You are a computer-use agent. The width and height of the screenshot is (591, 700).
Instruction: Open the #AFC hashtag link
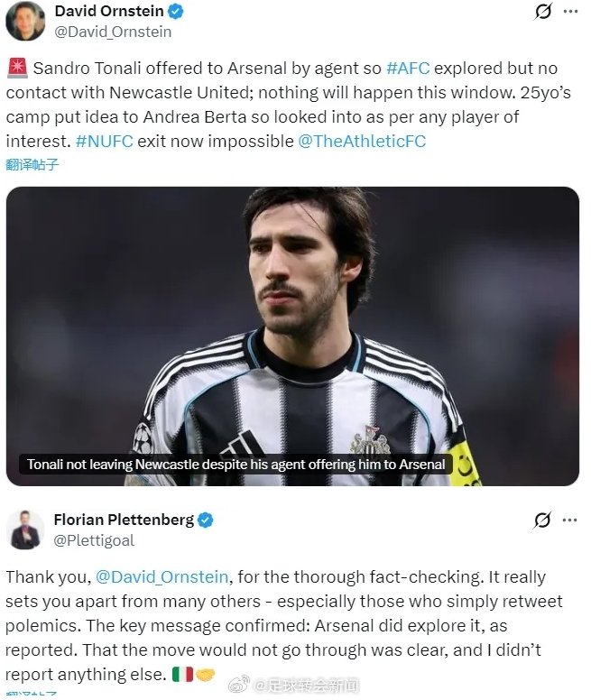[408, 69]
